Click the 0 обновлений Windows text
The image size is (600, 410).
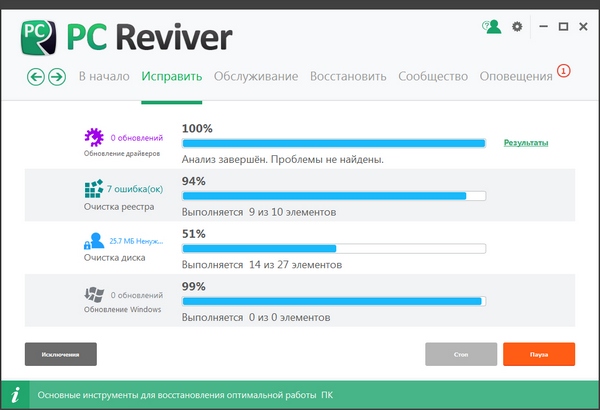coord(137,295)
